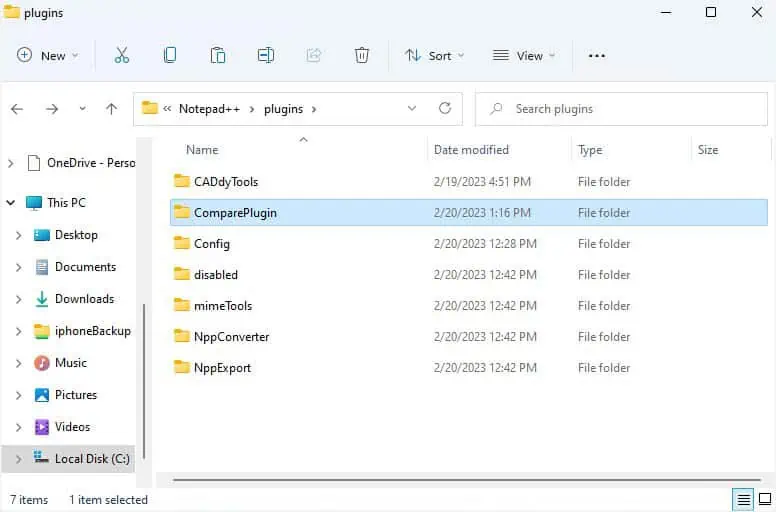Expand the OneDrive tree node
The height and width of the screenshot is (512, 776).
(x=11, y=163)
